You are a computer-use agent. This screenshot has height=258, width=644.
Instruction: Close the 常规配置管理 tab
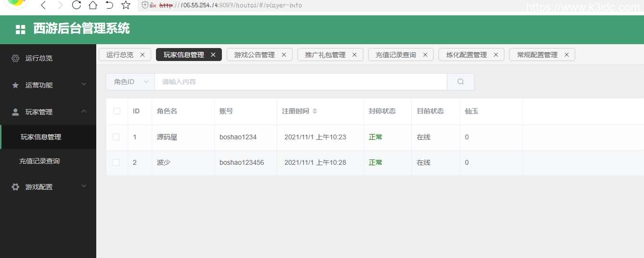[567, 55]
